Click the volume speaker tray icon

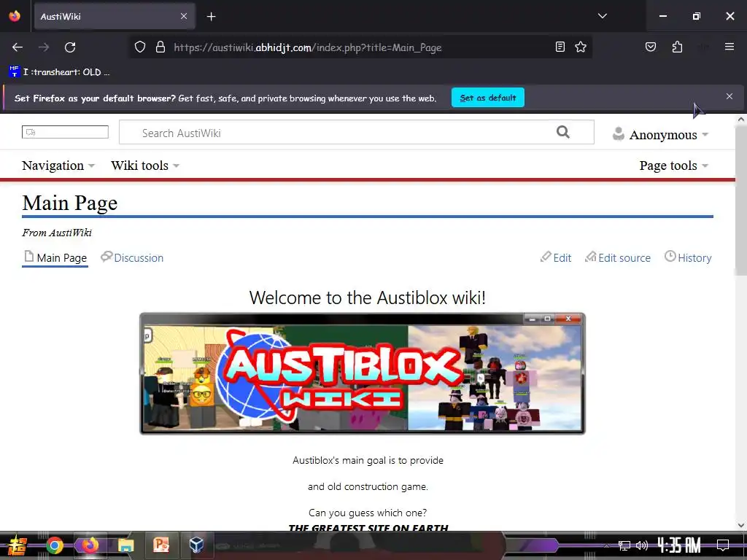(x=642, y=545)
